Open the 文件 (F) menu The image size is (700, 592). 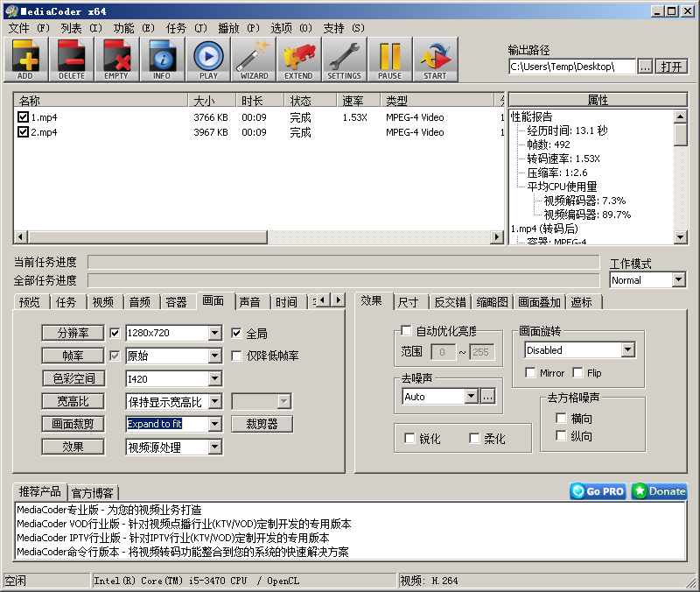(x=29, y=28)
